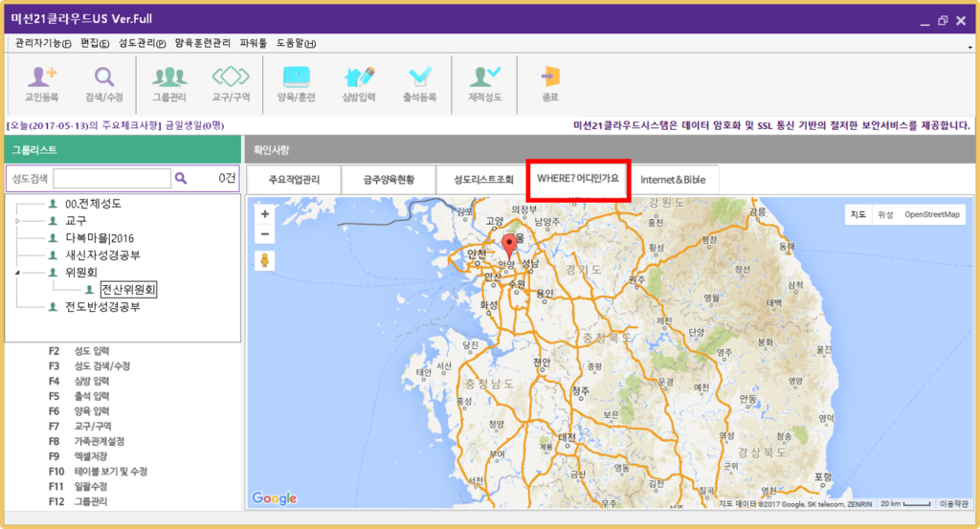Select 새신자성경공부 group
The width and height of the screenshot is (980, 529).
pyautogui.click(x=102, y=254)
